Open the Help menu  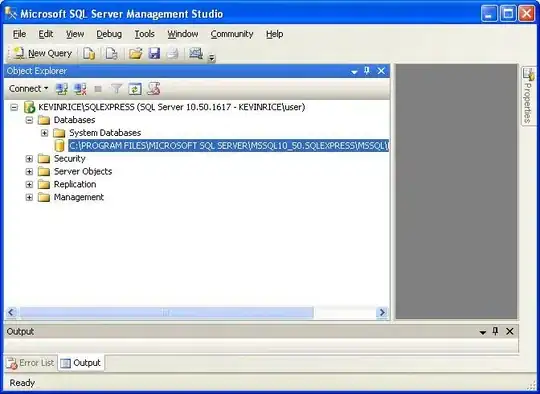coord(274,34)
